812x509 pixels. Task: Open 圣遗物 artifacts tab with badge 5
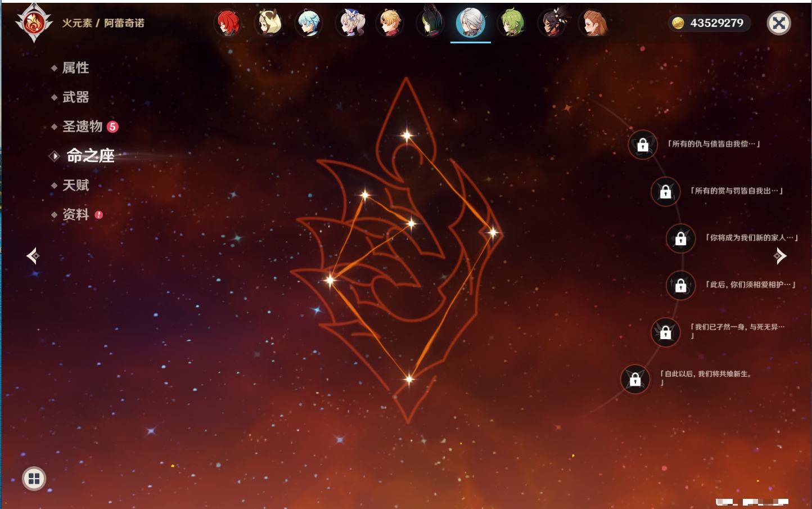(83, 127)
